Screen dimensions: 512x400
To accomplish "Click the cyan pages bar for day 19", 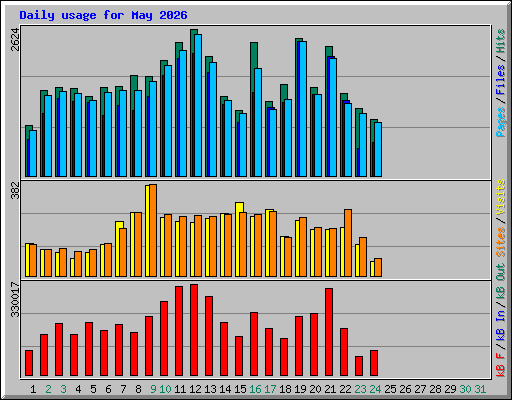I will (303, 109).
